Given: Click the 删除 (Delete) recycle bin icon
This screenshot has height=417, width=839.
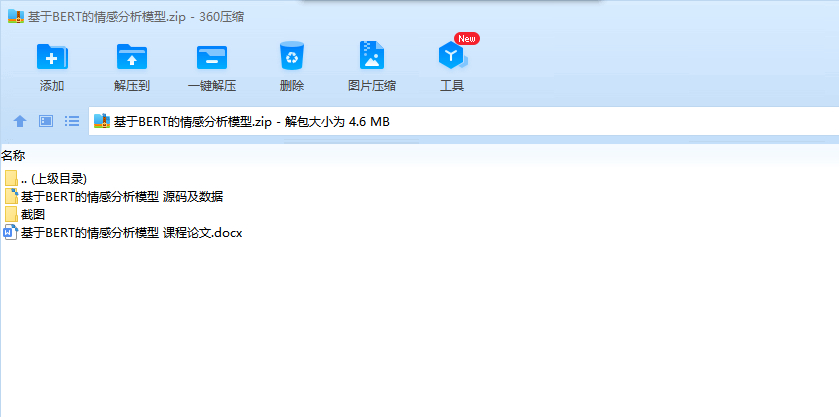Looking at the screenshot, I should click(292, 56).
